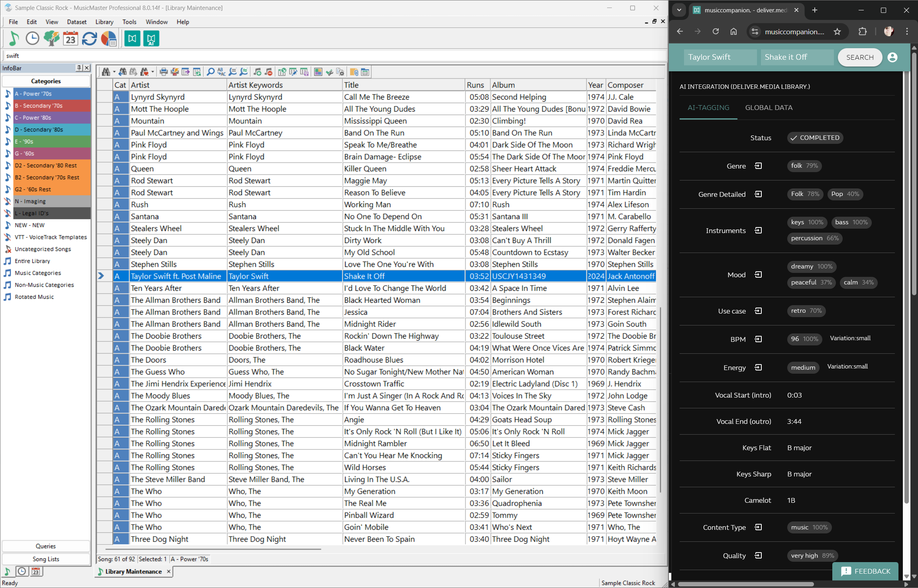Screen dimensions: 918x588
Task: Click the Genre import arrow icon
Action: click(x=758, y=166)
